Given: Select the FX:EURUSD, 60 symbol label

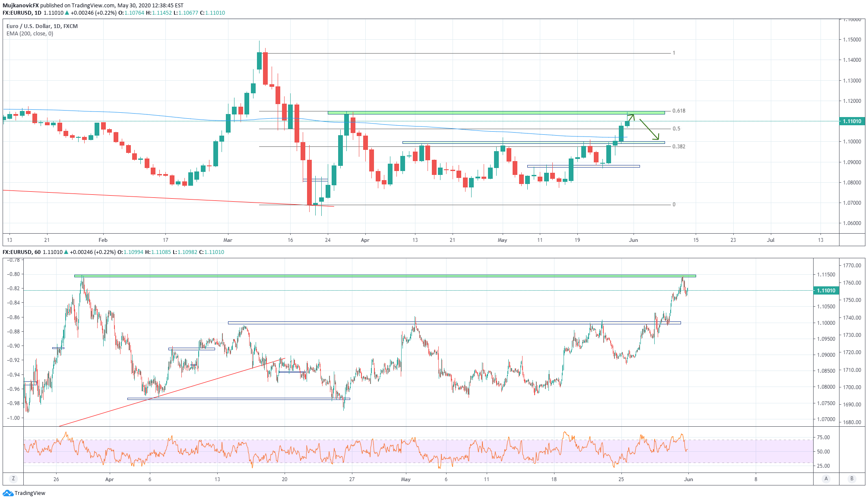Looking at the screenshot, I should tap(22, 252).
